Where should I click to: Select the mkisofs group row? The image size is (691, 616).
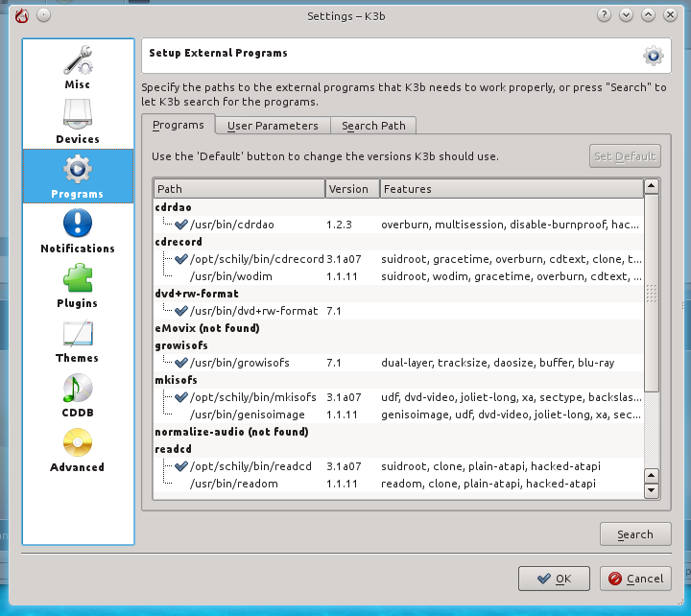pos(399,380)
